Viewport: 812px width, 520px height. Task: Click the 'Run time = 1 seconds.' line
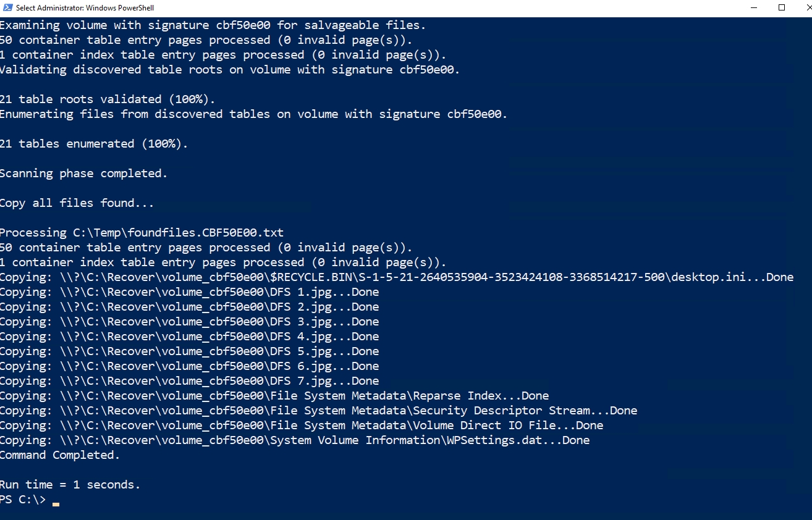pyautogui.click(x=70, y=485)
